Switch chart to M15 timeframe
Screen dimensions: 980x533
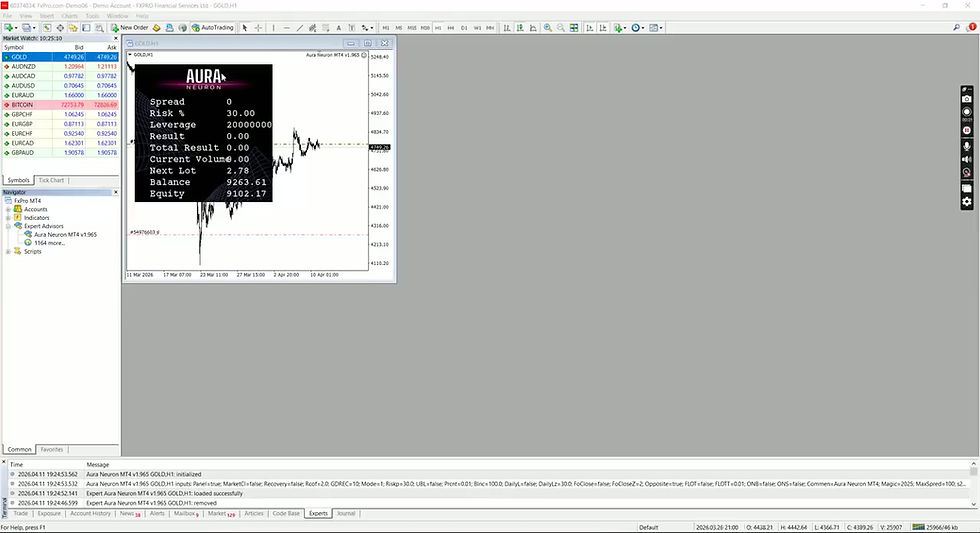click(412, 27)
